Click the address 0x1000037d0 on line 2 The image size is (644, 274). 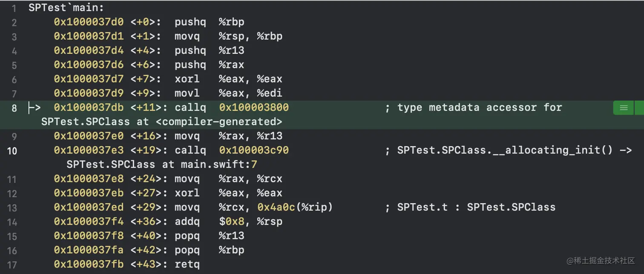(89, 22)
